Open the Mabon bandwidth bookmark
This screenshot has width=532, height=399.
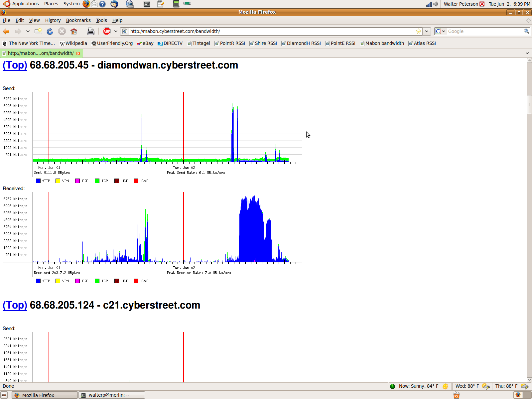coord(382,43)
